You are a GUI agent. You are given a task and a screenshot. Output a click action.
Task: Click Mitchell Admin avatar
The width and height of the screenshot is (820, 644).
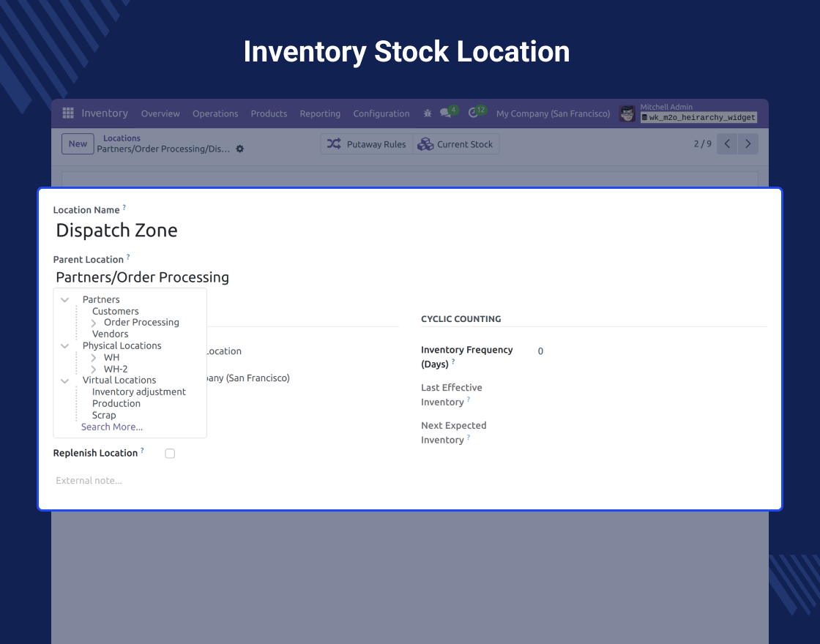tap(627, 113)
